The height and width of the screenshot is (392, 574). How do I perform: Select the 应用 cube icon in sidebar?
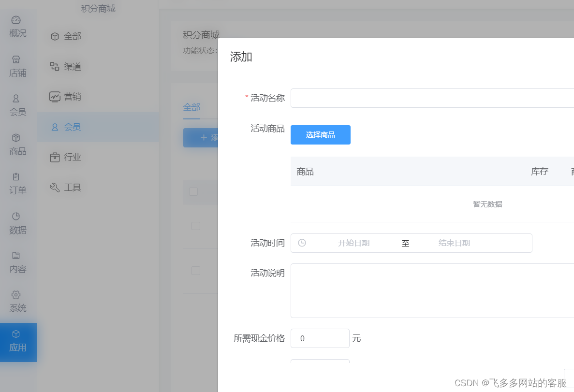[x=16, y=334]
